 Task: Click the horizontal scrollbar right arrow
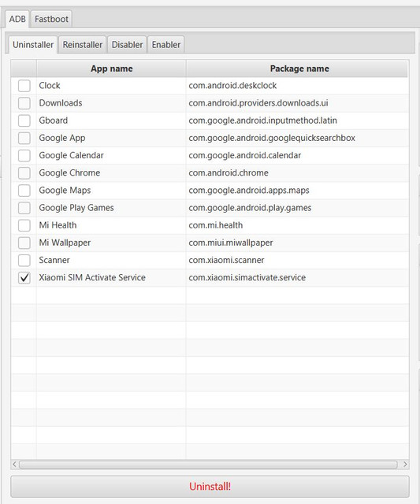405,464
